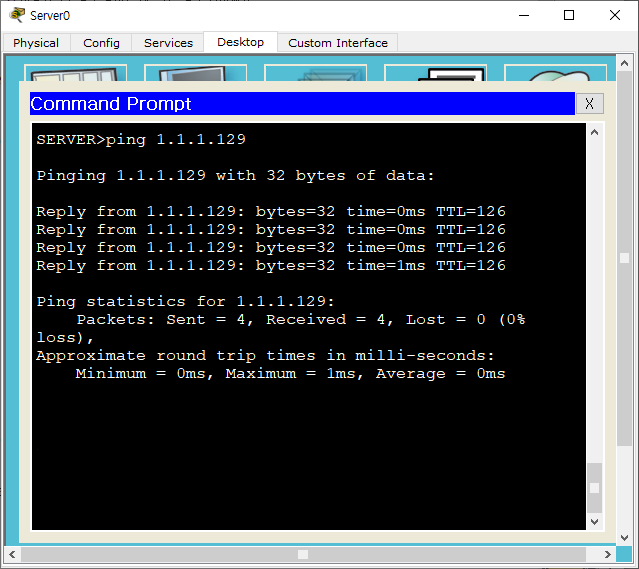Viewport: 639px width, 569px height.
Task: Click the 'SERVER>ping 1.1.1.129' command line
Action: click(141, 139)
